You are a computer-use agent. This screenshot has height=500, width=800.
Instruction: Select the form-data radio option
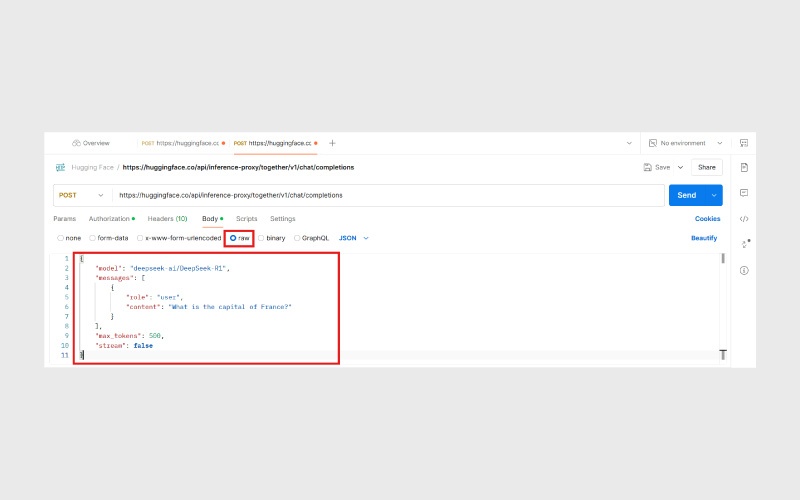pos(93,238)
